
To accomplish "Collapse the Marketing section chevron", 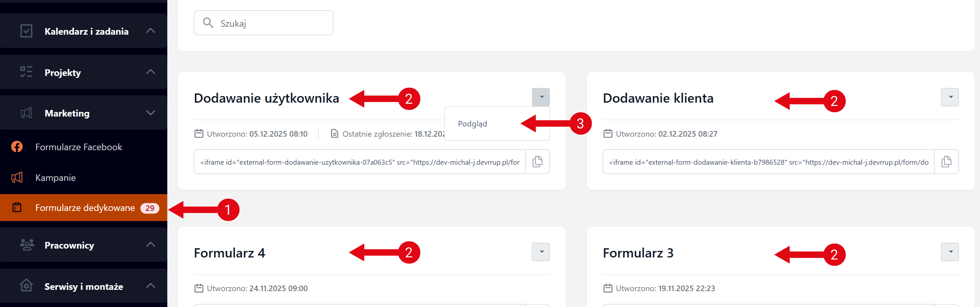I will tap(151, 113).
